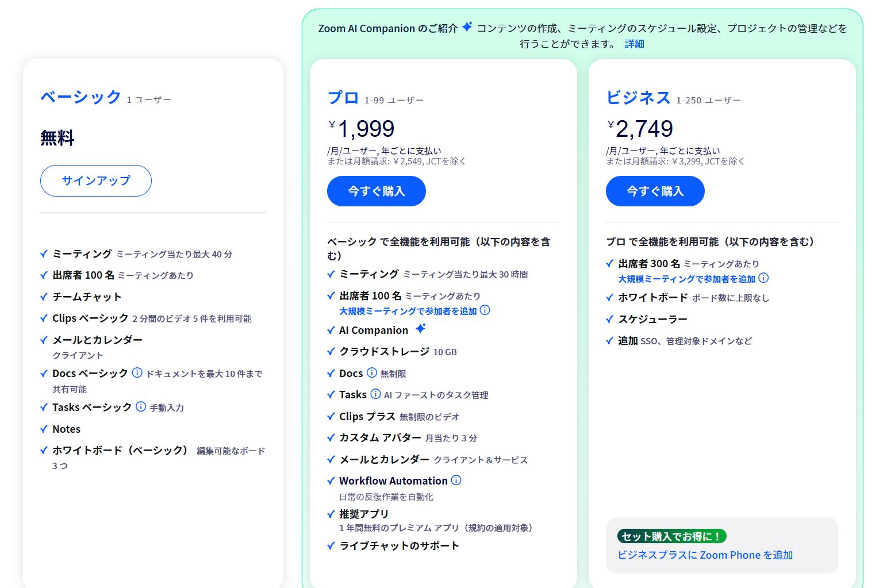887x588 pixels.
Task: Click info icon next to Docs ベーシック
Action: [x=137, y=372]
